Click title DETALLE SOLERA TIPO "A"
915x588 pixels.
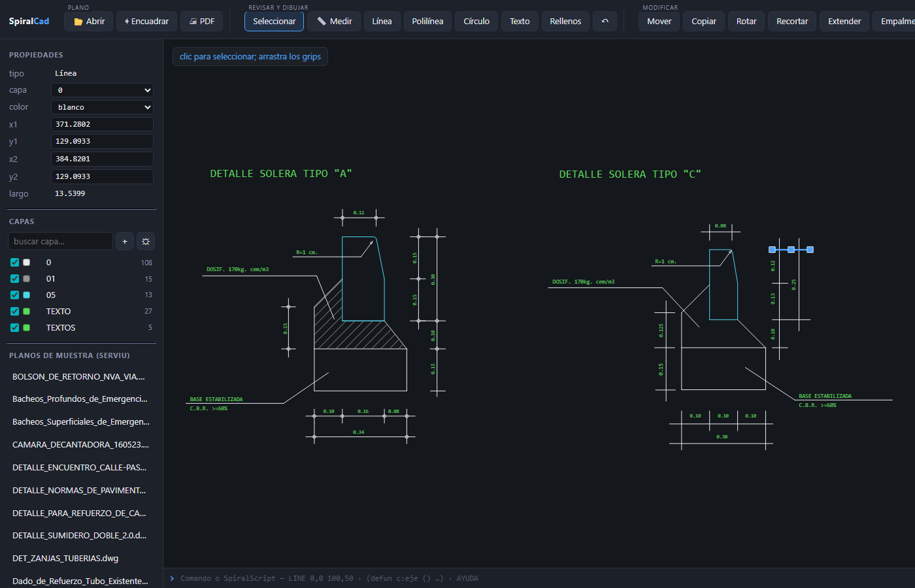[281, 174]
